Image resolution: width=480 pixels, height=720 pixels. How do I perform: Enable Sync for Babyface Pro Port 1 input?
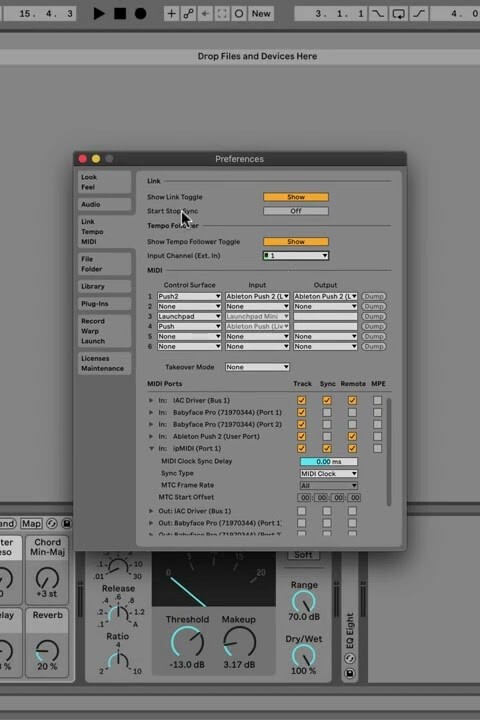point(327,412)
